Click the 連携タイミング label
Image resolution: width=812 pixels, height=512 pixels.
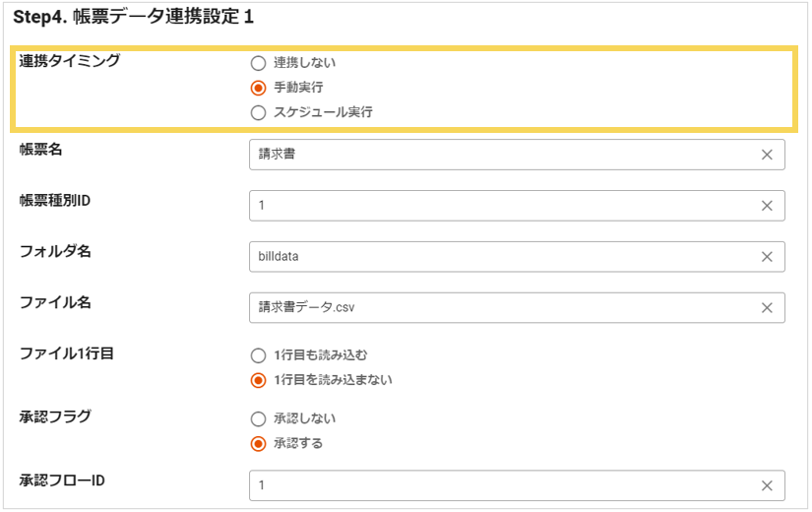(x=70, y=61)
